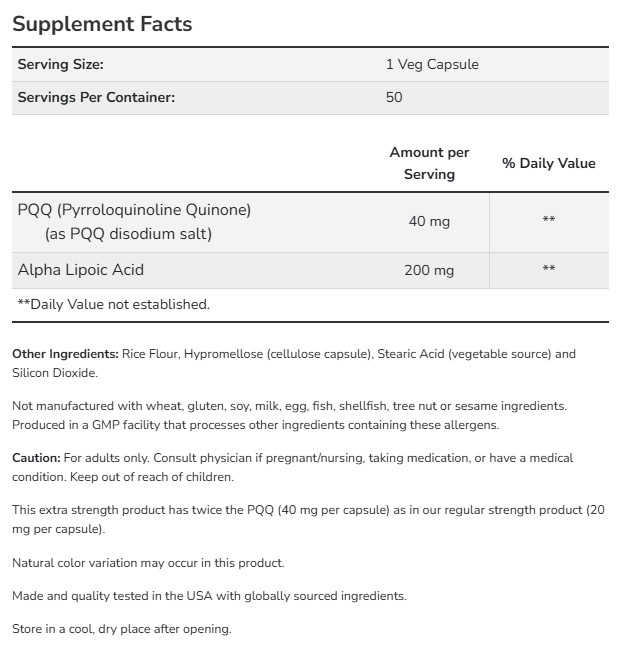The image size is (622, 646).
Task: Click the extra strength product paragraph
Action: [x=300, y=510]
